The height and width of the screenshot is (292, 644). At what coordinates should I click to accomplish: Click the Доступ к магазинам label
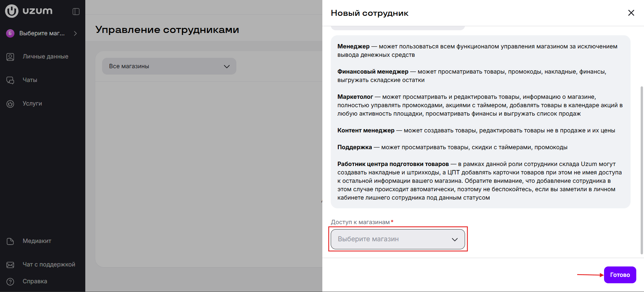click(x=360, y=222)
